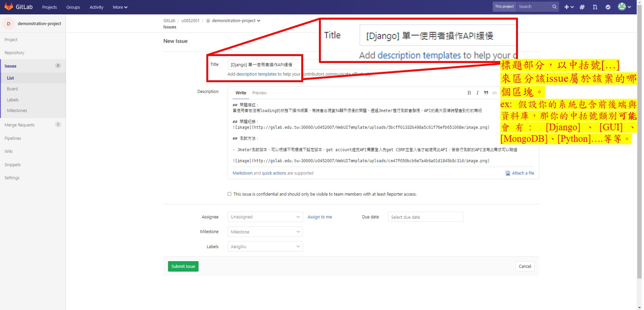
Task: Open the Milestone dropdown
Action: point(265,232)
